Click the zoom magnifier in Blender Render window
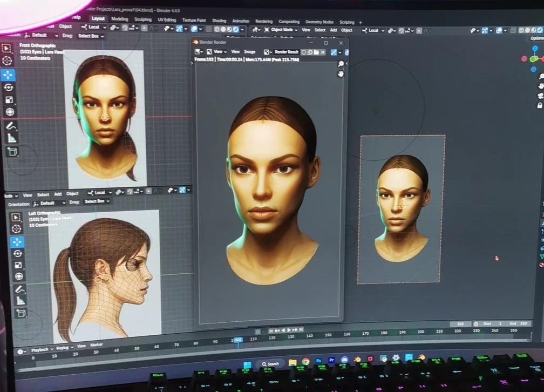 (x=341, y=64)
